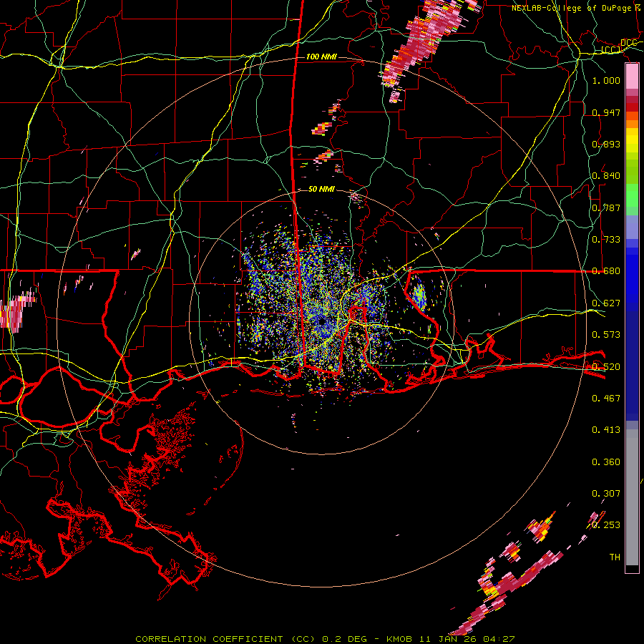
Task: Pick the light pink band of the color bar
Action: pyautogui.click(x=632, y=76)
